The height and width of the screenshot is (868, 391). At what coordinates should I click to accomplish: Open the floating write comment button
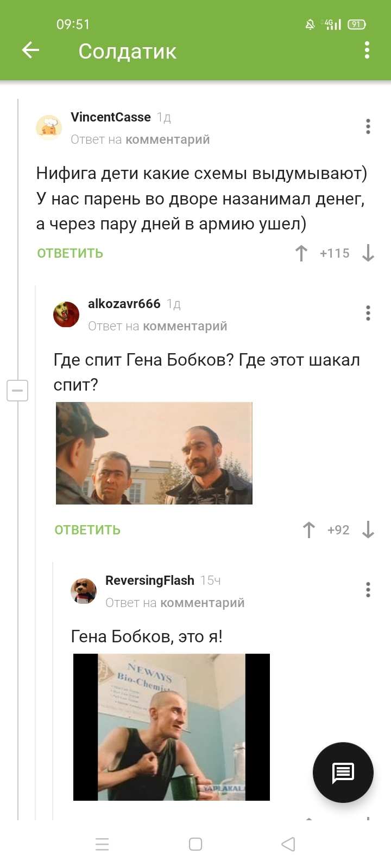[343, 773]
